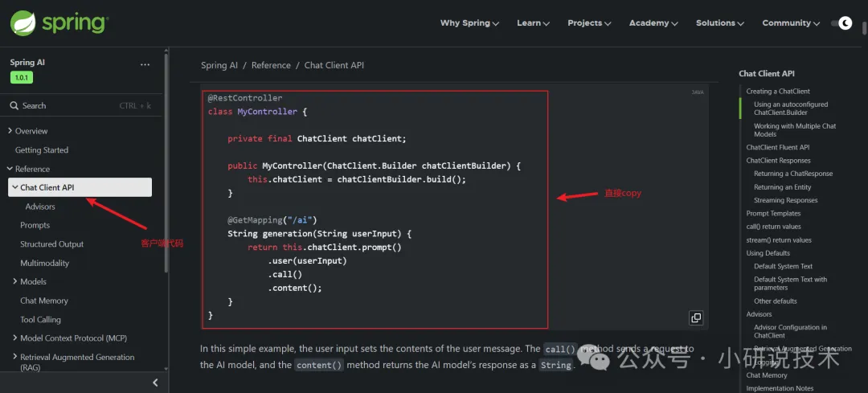The width and height of the screenshot is (868, 393).
Task: Open Multimodality in sidebar
Action: coord(45,263)
